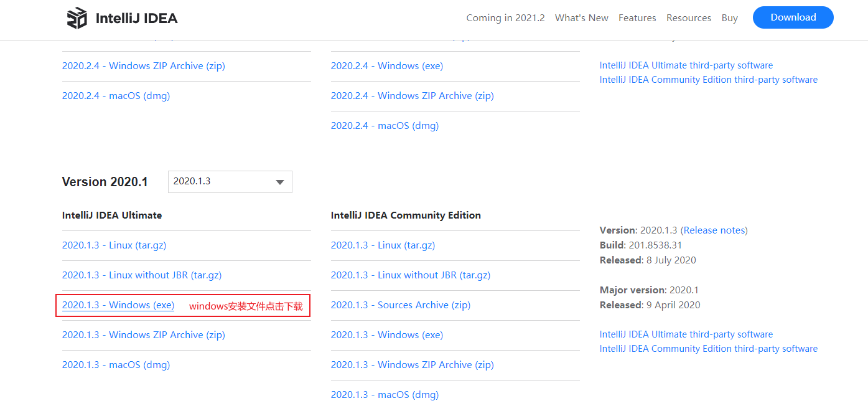Viewport: 868px width, 416px height.
Task: Click the Version 2020.1 heading
Action: [105, 182]
